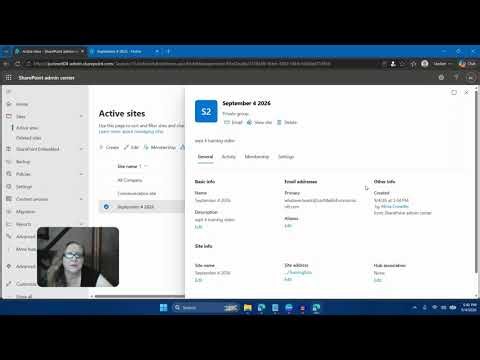Click the View site icon
480x360 pixels.
(x=249, y=122)
